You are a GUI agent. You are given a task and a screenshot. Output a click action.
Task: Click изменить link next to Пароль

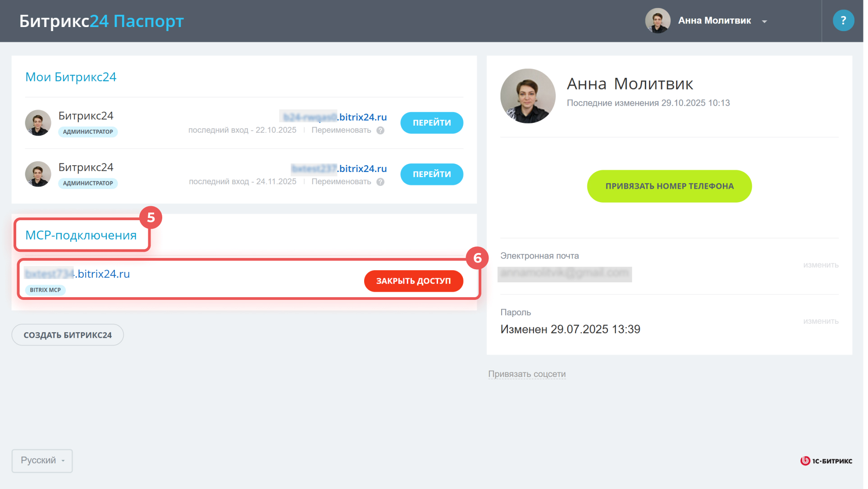(x=820, y=321)
